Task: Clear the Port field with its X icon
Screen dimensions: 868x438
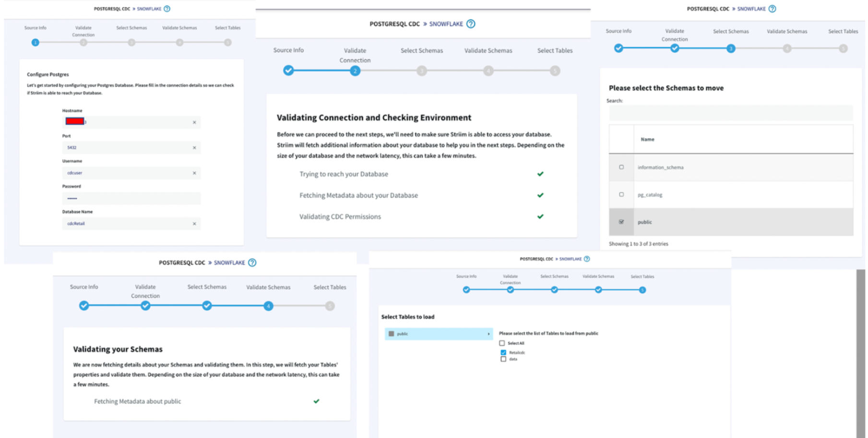Action: (194, 148)
